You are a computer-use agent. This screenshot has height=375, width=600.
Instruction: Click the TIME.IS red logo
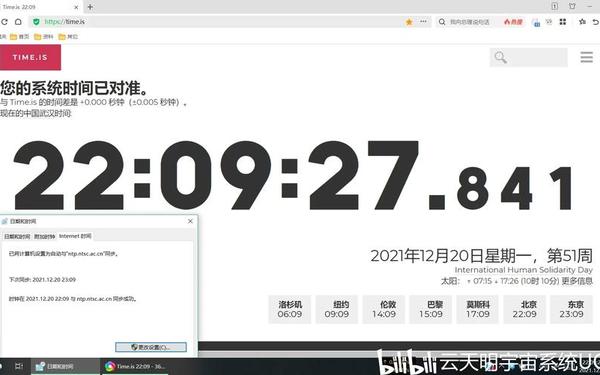click(30, 57)
